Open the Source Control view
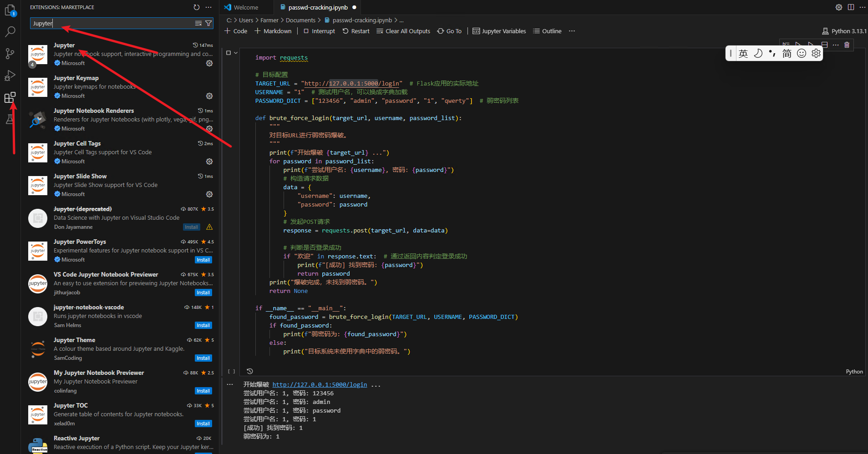The image size is (868, 454). [x=10, y=53]
